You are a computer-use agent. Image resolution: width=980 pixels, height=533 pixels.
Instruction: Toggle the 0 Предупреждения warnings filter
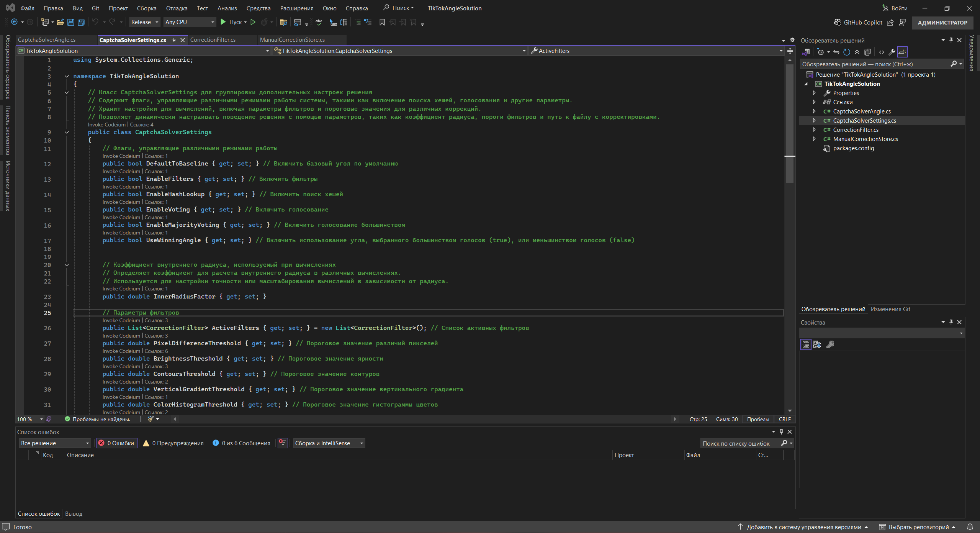tap(173, 443)
